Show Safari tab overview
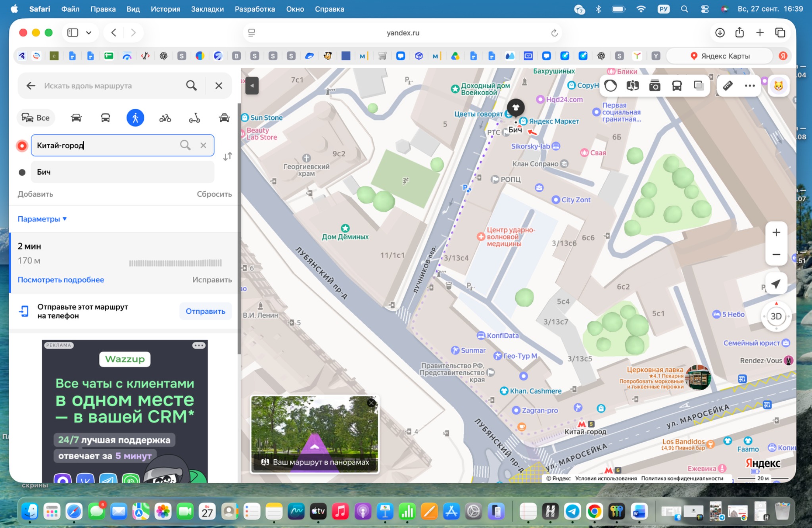The image size is (812, 528). pyautogui.click(x=780, y=33)
